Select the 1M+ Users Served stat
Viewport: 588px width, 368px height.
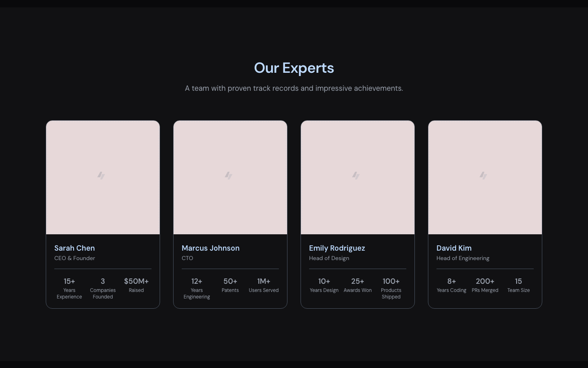[264, 285]
